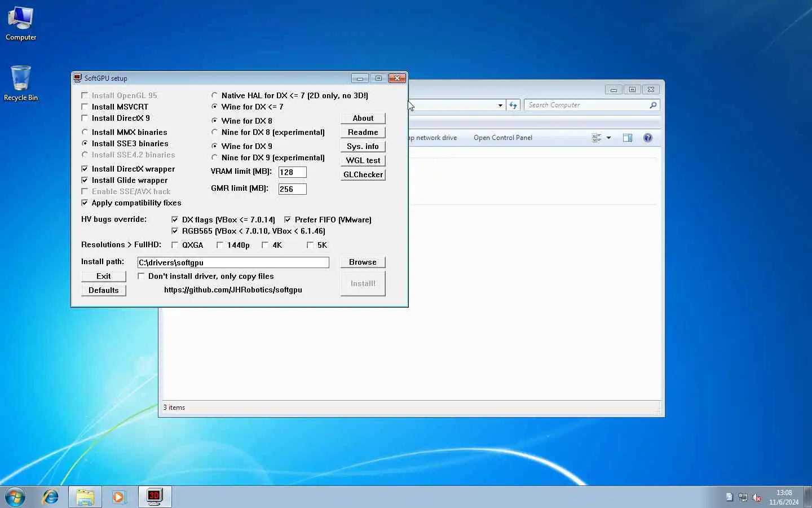Image resolution: width=812 pixels, height=508 pixels.
Task: Launch the GLChecker button
Action: 363,174
